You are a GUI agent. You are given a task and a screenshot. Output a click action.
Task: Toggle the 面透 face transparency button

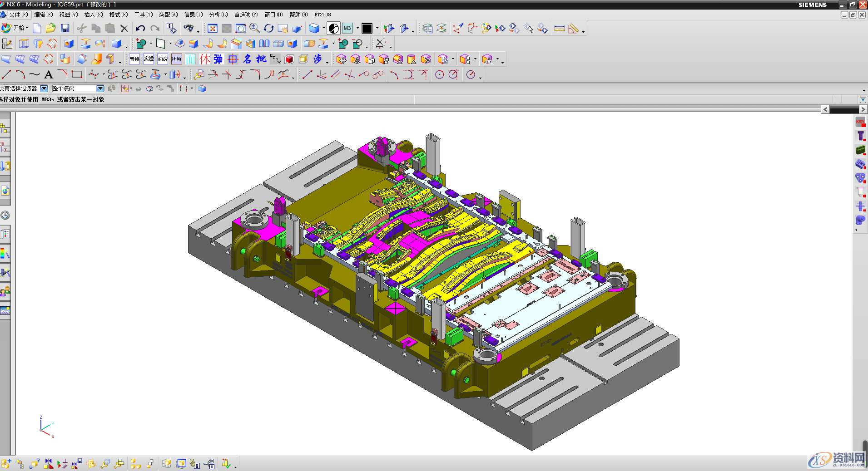[163, 59]
